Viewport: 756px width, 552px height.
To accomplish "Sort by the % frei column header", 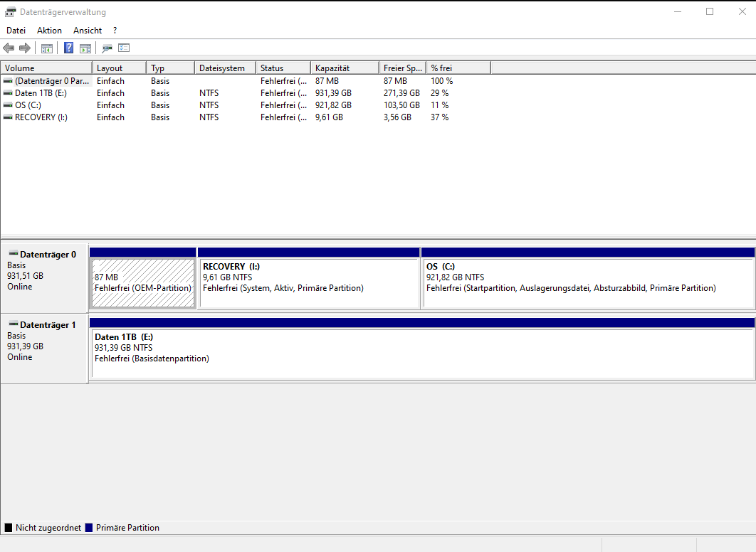I will [458, 68].
